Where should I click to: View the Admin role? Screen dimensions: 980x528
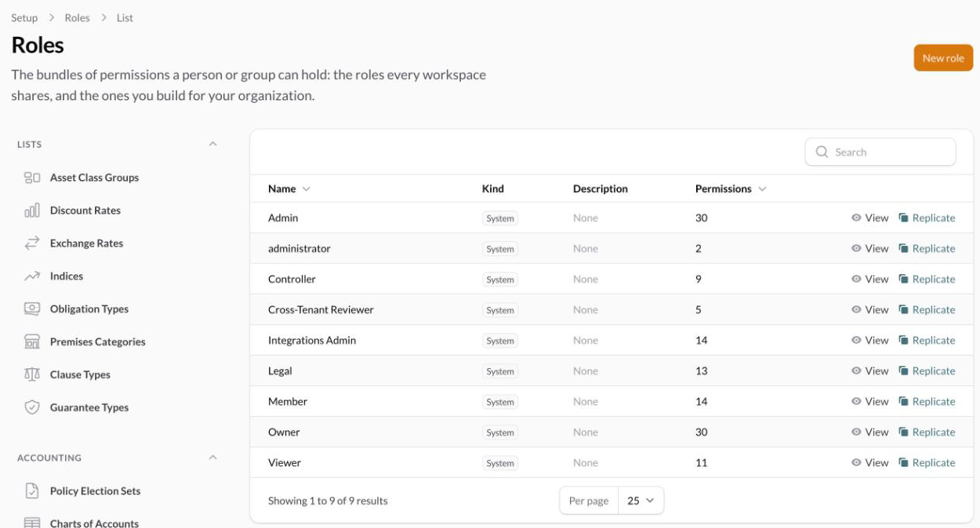pyautogui.click(x=870, y=218)
